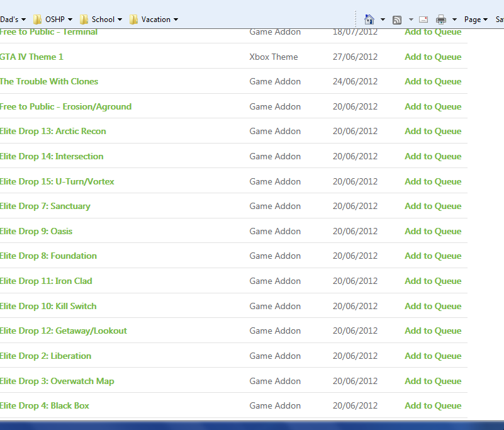Image resolution: width=504 pixels, height=430 pixels.
Task: Open Elite Drop 8: Foundation
Action: pyautogui.click(x=48, y=256)
